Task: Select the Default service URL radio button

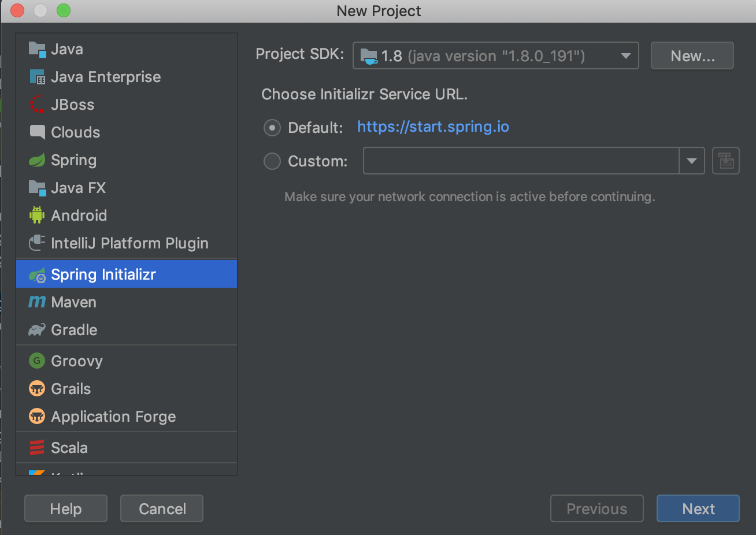Action: coord(272,128)
